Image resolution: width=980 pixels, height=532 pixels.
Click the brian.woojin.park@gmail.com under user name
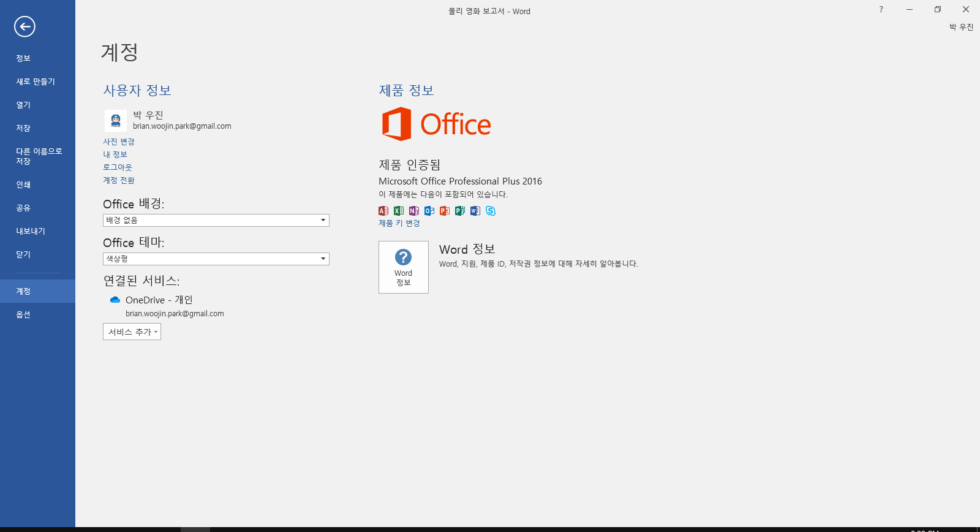pos(182,126)
